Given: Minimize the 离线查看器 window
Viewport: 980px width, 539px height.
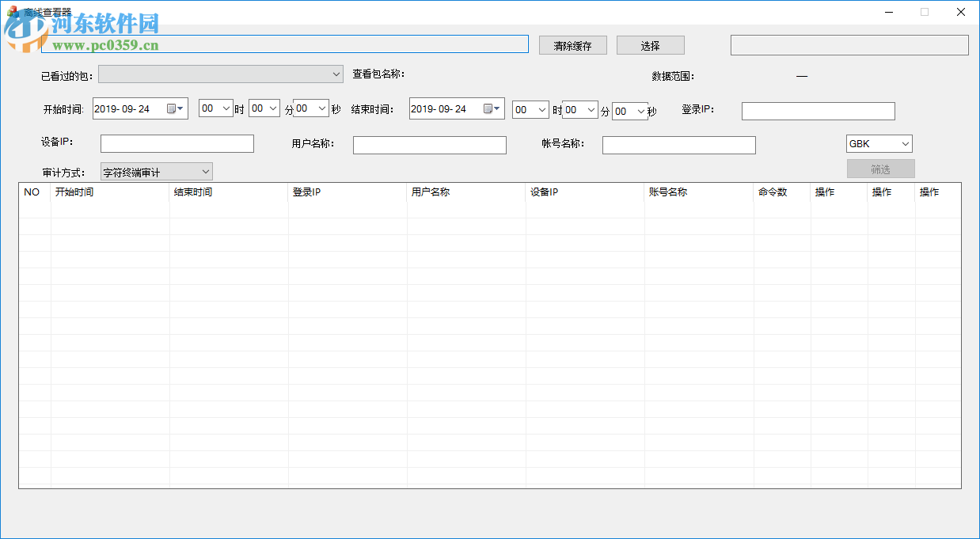Looking at the screenshot, I should [x=888, y=12].
